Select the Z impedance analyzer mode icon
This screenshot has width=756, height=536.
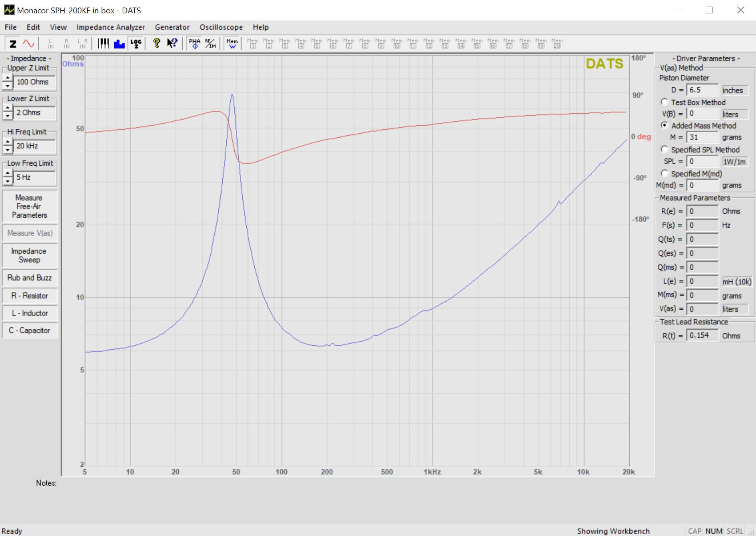point(13,44)
